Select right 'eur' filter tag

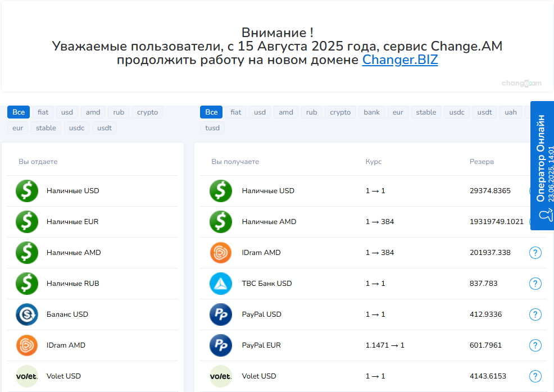tap(397, 112)
